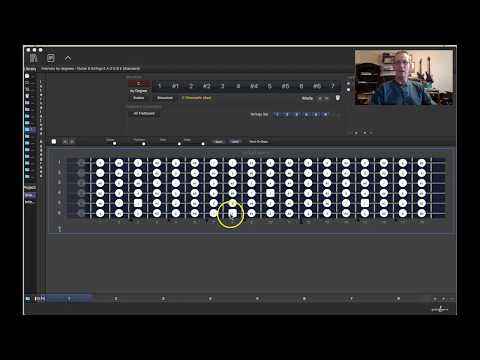This screenshot has height=360, width=480.
Task: Toggle degree #5 in the degree bar
Action: pos(286,86)
